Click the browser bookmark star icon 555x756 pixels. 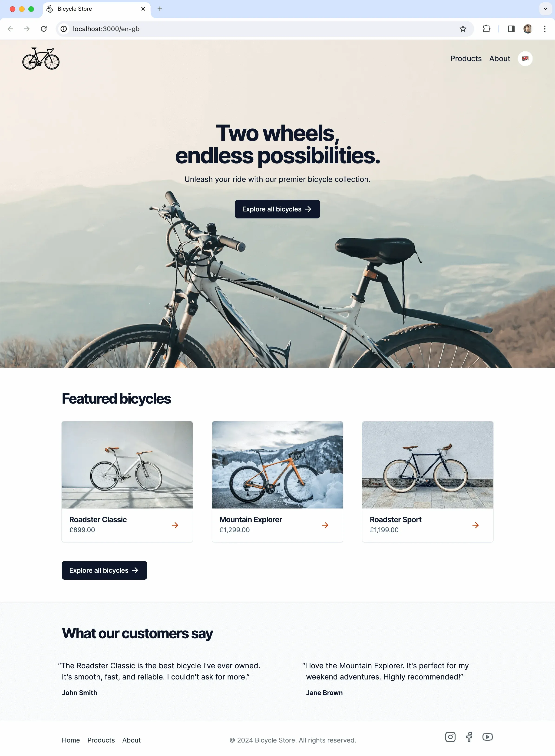[463, 29]
